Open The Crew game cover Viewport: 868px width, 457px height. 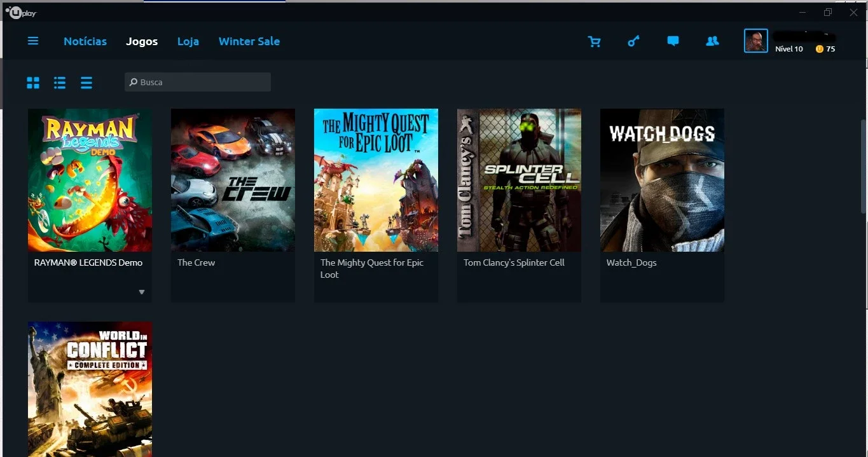click(233, 180)
